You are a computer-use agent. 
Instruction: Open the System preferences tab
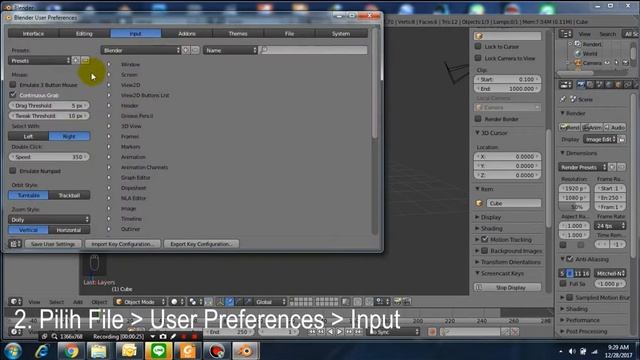point(341,33)
